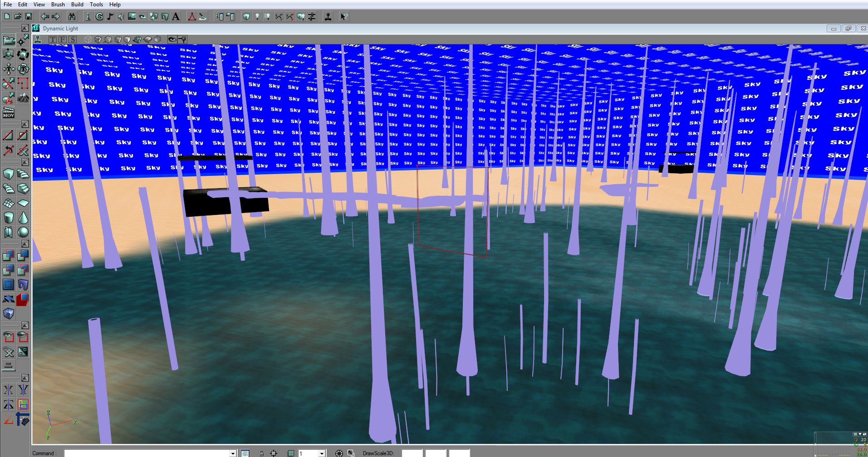Click the Undo left arrow button

pyautogui.click(x=44, y=17)
